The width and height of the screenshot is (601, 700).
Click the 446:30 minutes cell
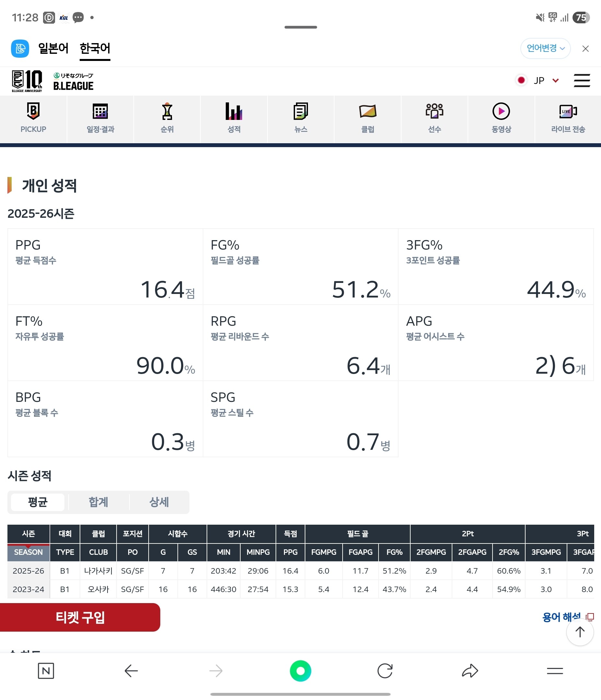(223, 589)
